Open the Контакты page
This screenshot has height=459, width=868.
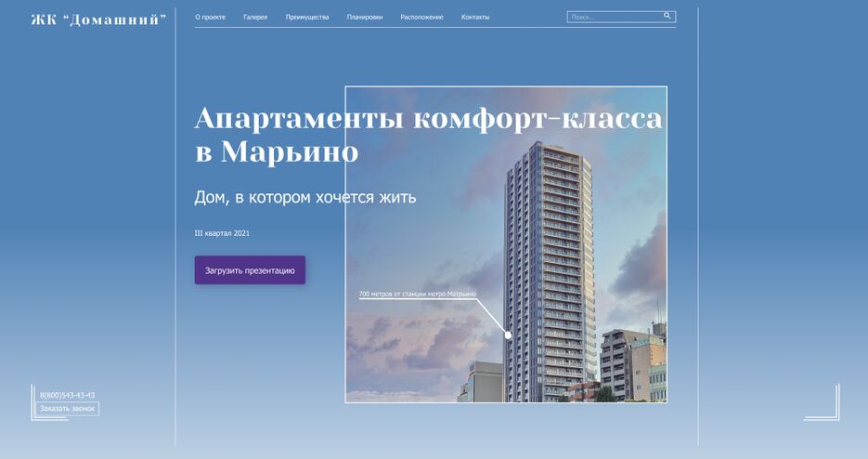(475, 17)
